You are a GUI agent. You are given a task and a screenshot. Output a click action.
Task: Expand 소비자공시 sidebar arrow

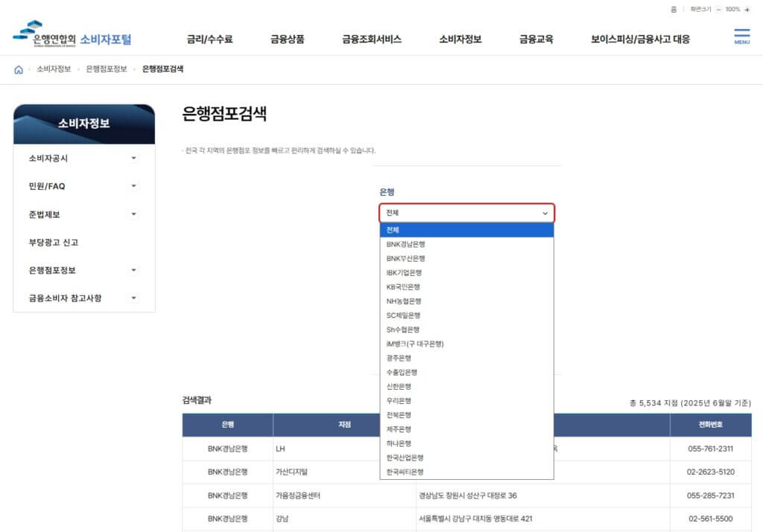coord(134,158)
